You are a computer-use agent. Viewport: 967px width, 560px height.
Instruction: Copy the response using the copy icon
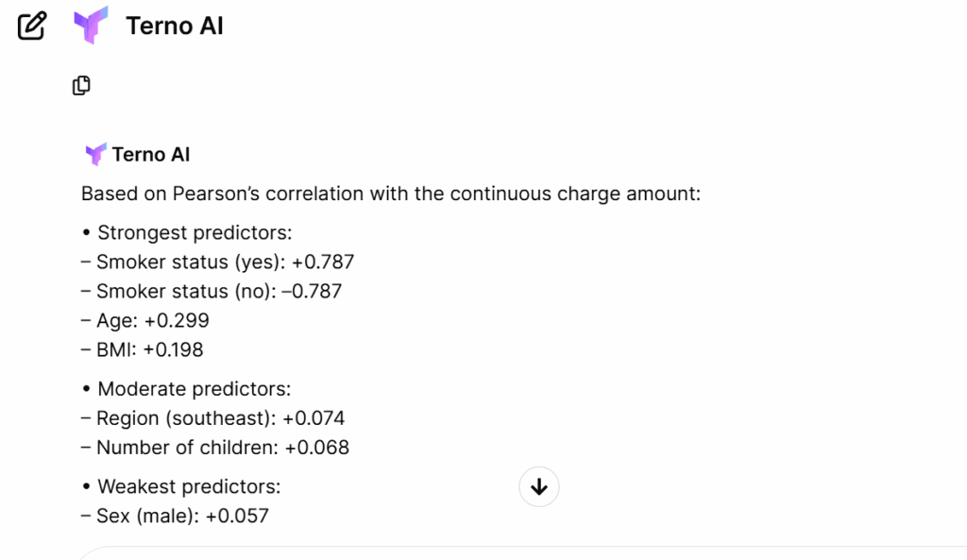tap(82, 86)
